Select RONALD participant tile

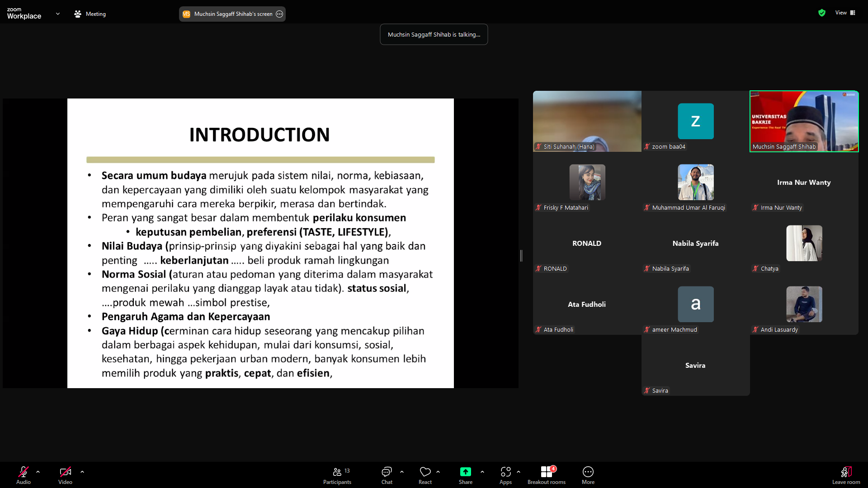click(x=587, y=243)
